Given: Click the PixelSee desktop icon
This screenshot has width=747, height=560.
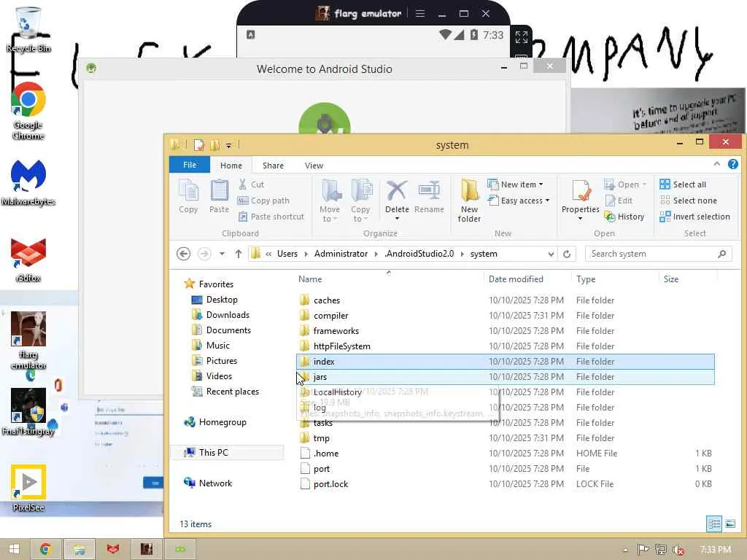Looking at the screenshot, I should click(28, 488).
